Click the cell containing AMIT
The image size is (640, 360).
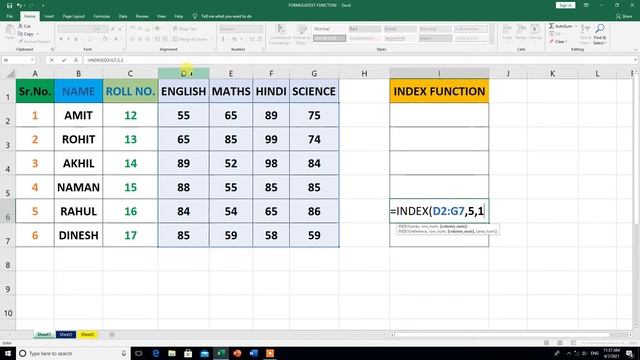coord(78,115)
